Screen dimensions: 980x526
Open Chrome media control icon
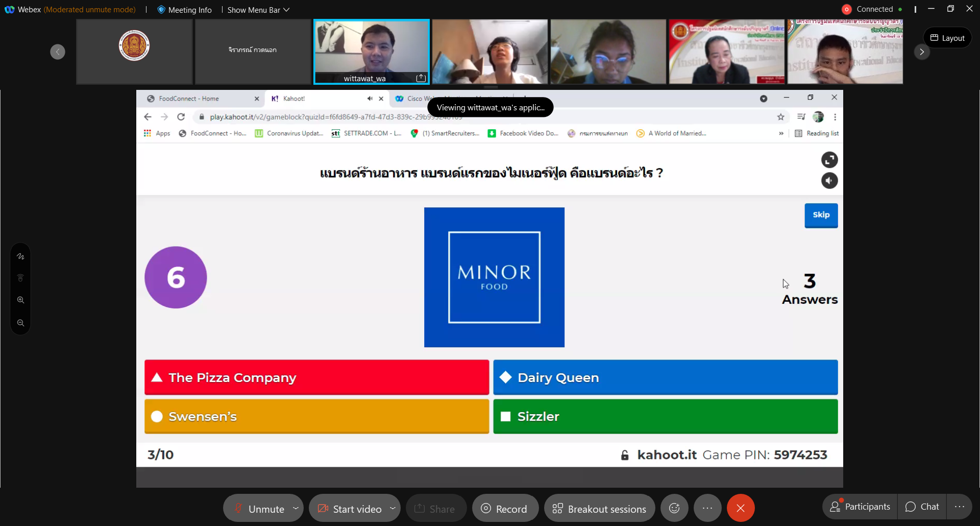coord(801,117)
